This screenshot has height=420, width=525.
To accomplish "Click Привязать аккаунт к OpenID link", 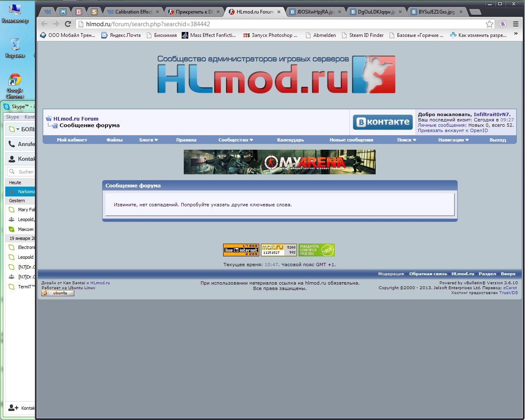I will [x=453, y=130].
